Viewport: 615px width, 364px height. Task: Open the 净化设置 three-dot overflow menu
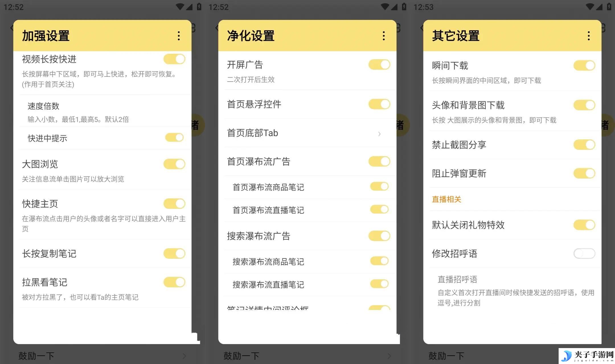(x=384, y=36)
